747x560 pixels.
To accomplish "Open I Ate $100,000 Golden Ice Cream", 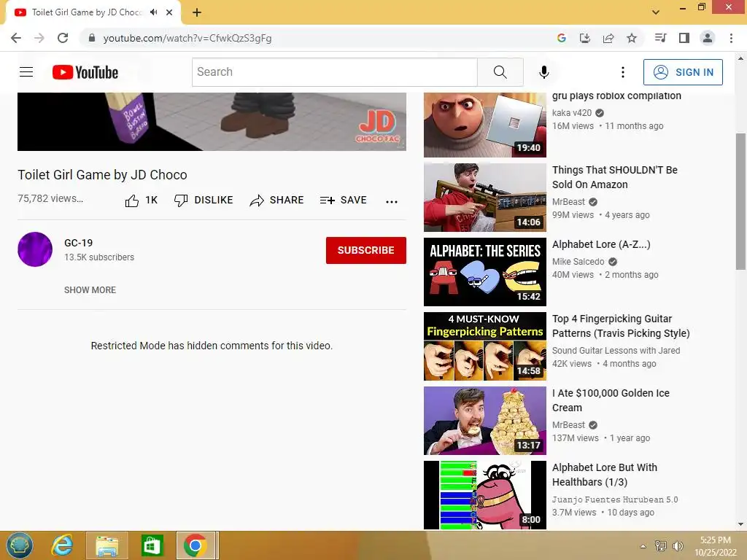I will point(611,400).
